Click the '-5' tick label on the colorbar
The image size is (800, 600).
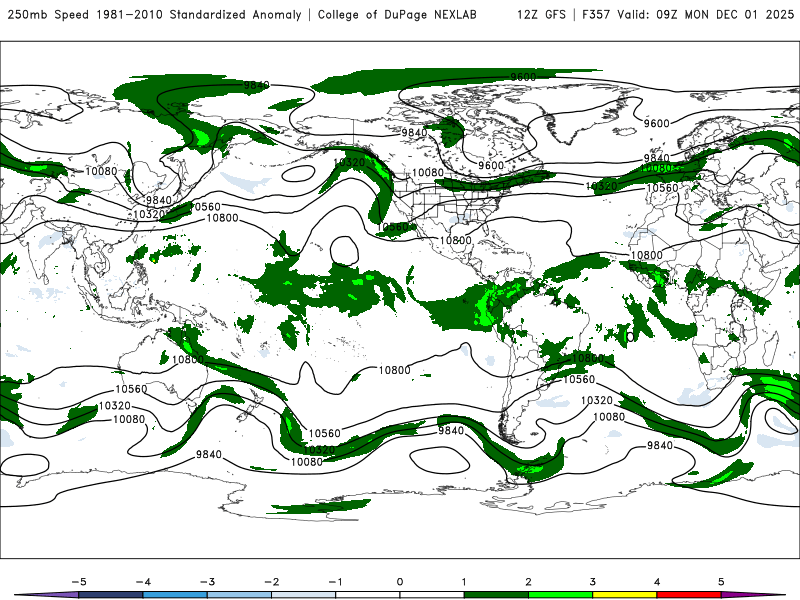[79, 582]
